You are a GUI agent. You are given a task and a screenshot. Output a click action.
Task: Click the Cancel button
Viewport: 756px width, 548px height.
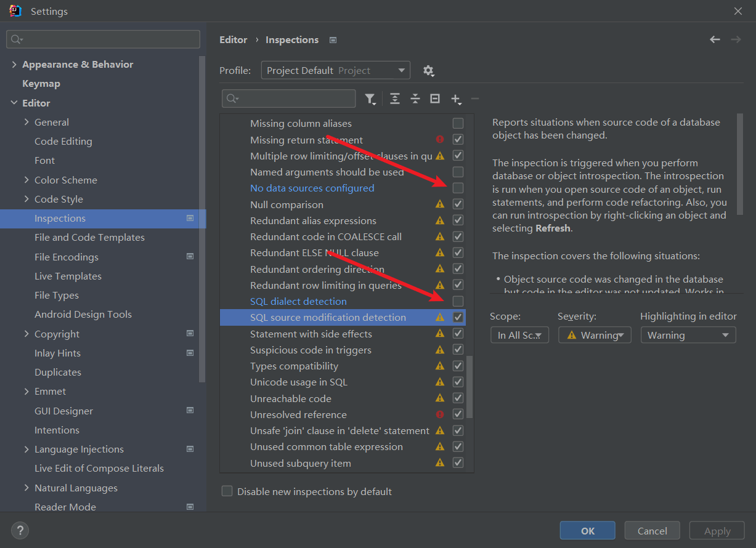pos(652,531)
